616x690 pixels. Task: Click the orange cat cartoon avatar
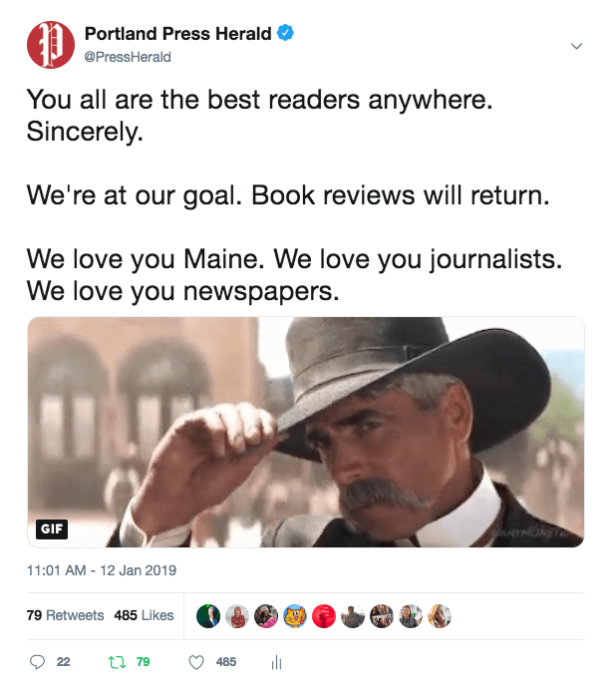pos(295,615)
